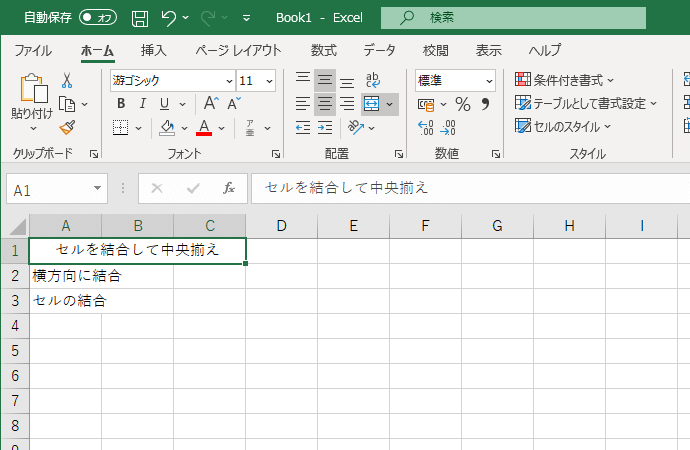Open the number format dropdown (標準)
690x450 pixels.
(x=489, y=81)
